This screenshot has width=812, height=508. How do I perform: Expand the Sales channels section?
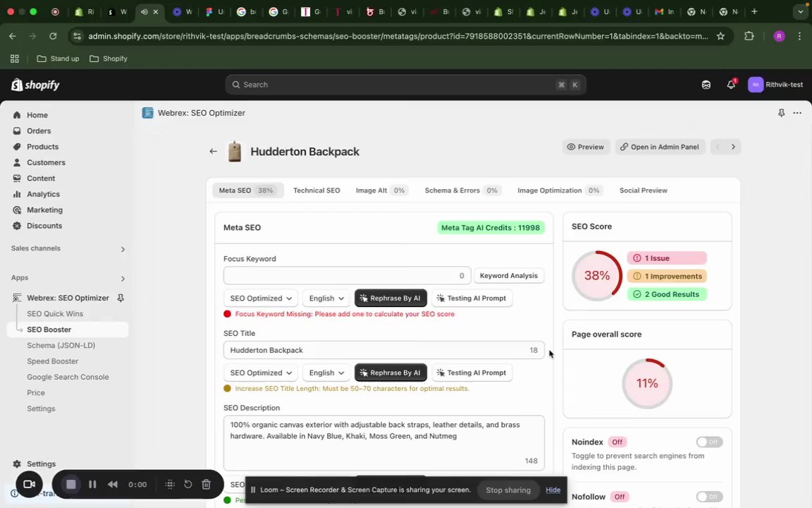123,249
